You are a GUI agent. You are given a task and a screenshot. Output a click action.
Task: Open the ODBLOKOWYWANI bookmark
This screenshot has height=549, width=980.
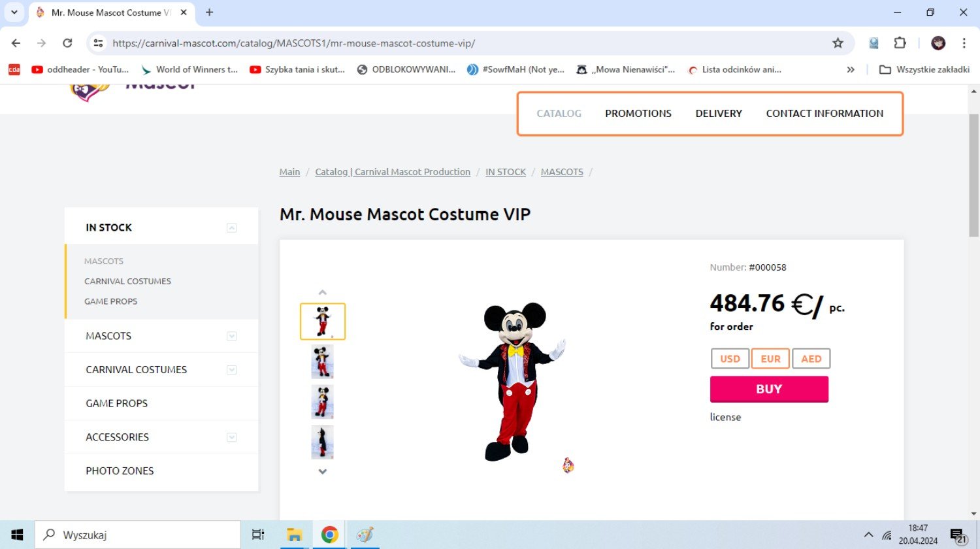[406, 69]
